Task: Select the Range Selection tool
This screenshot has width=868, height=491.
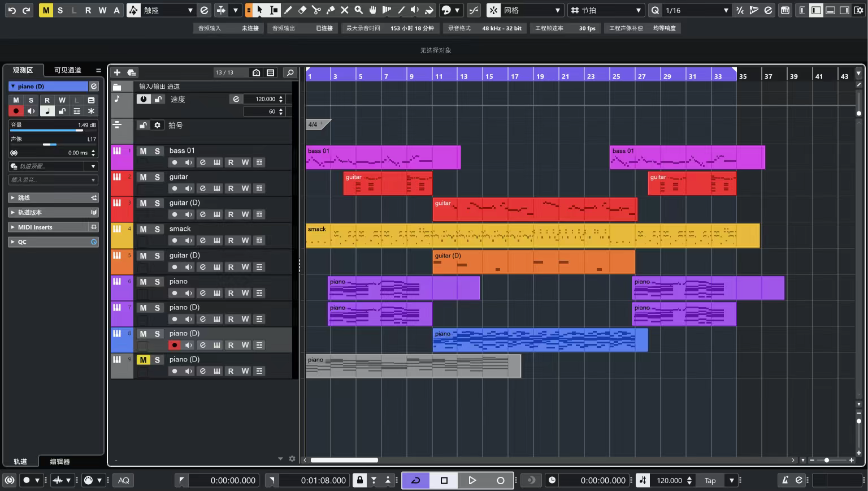Action: tap(274, 10)
